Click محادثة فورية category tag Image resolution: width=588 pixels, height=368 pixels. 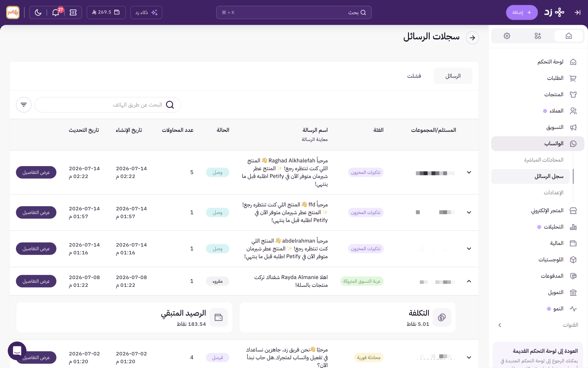click(369, 357)
